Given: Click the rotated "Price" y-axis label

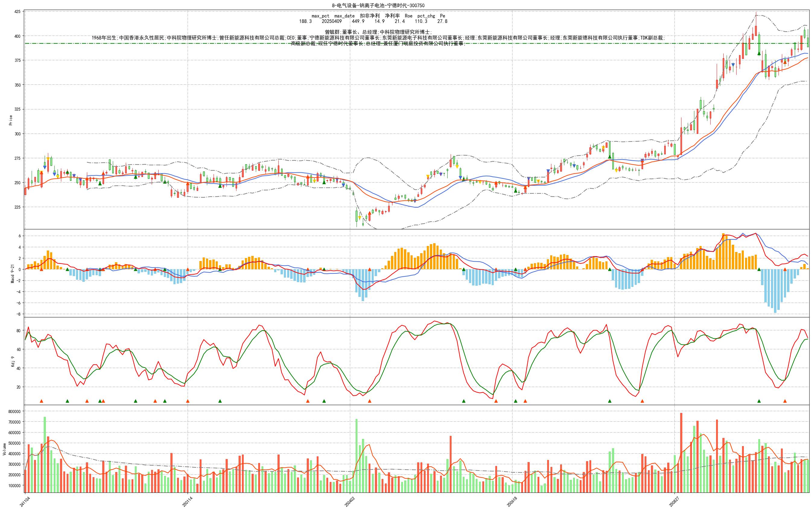Looking at the screenshot, I should [x=11, y=120].
